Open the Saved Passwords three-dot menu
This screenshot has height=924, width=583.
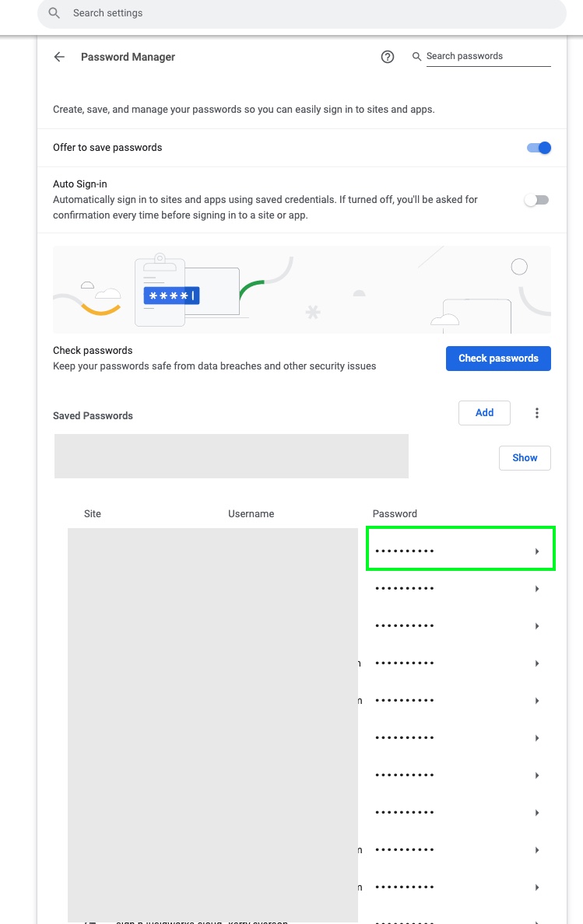pos(537,413)
